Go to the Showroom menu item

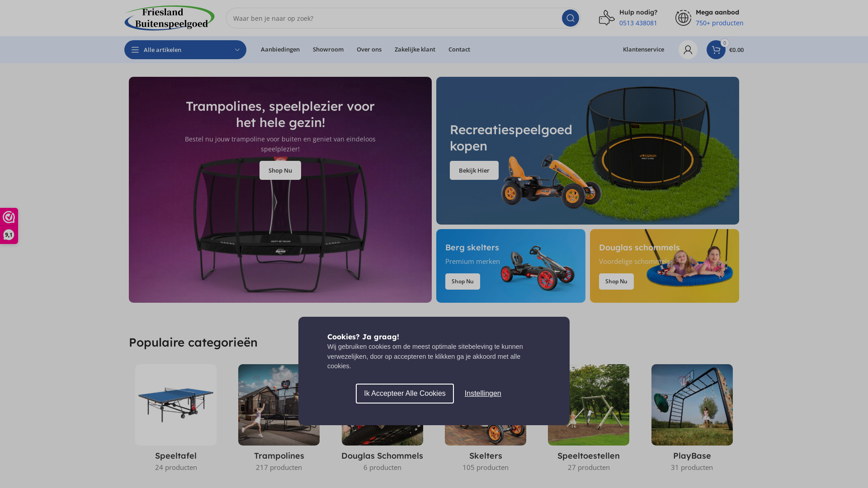328,50
